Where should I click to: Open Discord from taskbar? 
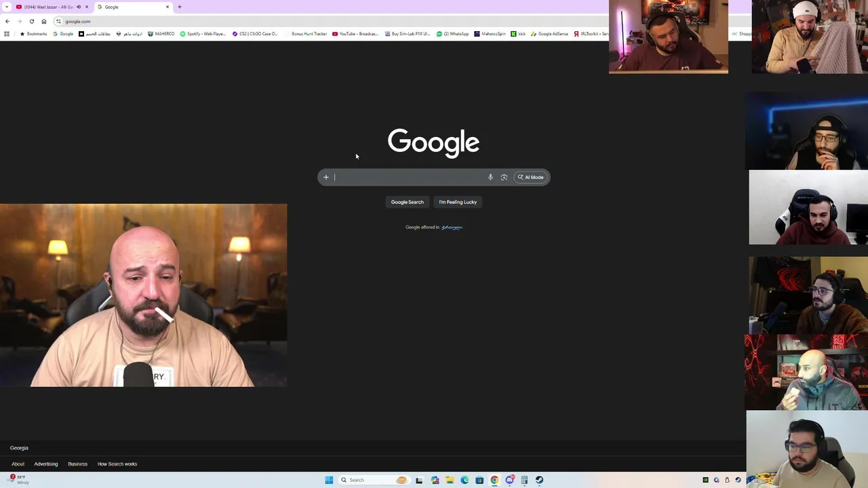pos(509,480)
